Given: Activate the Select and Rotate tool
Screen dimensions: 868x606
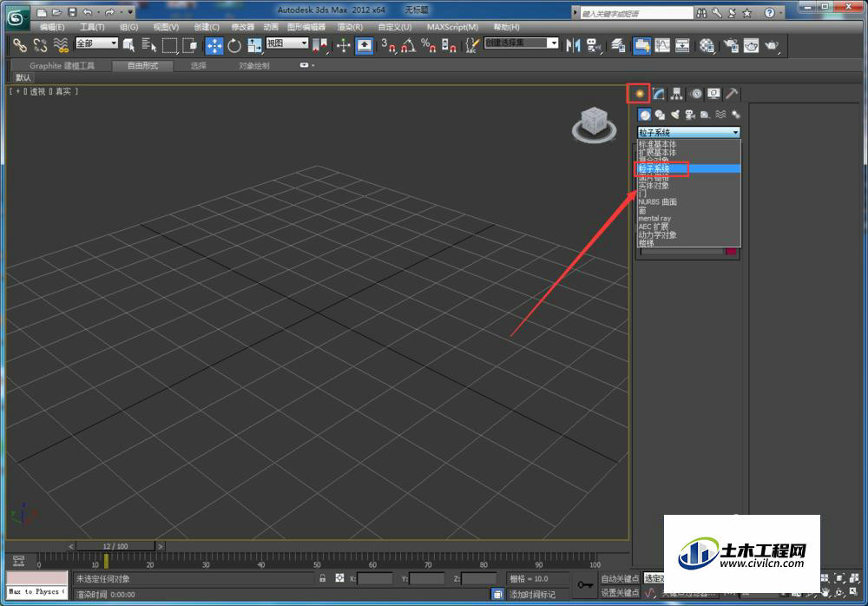Looking at the screenshot, I should click(x=234, y=45).
